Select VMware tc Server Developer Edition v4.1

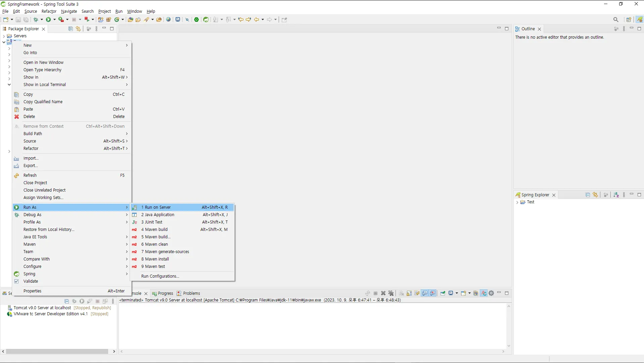(x=51, y=314)
